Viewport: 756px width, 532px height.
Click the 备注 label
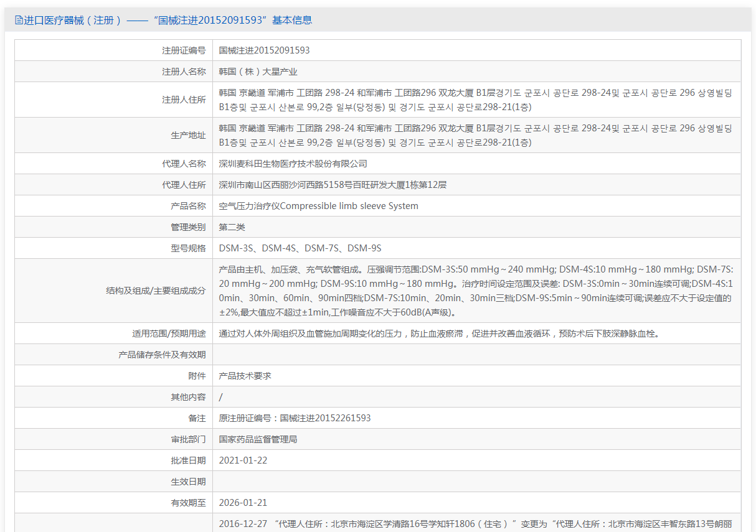click(197, 418)
